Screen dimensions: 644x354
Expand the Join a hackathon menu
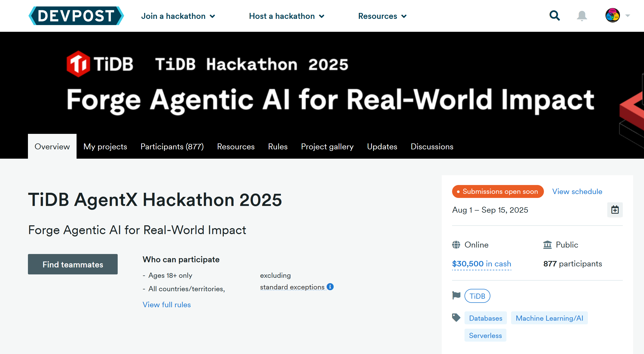(178, 16)
